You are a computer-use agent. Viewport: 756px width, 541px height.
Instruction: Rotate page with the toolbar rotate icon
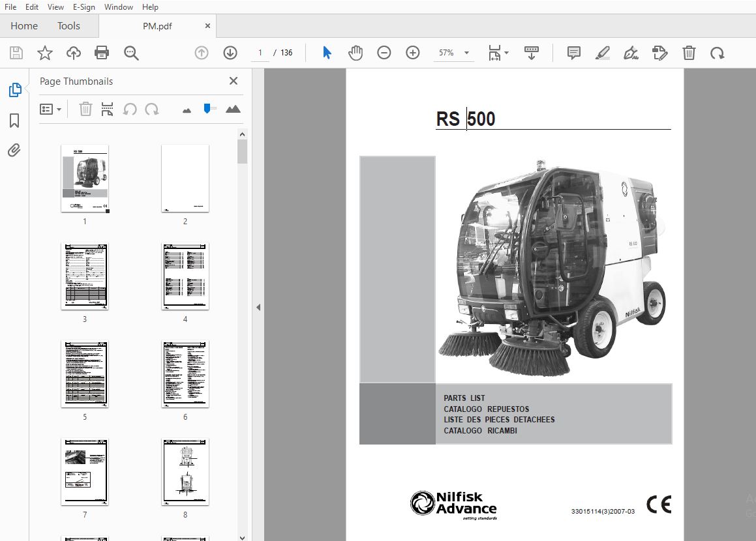(x=717, y=53)
